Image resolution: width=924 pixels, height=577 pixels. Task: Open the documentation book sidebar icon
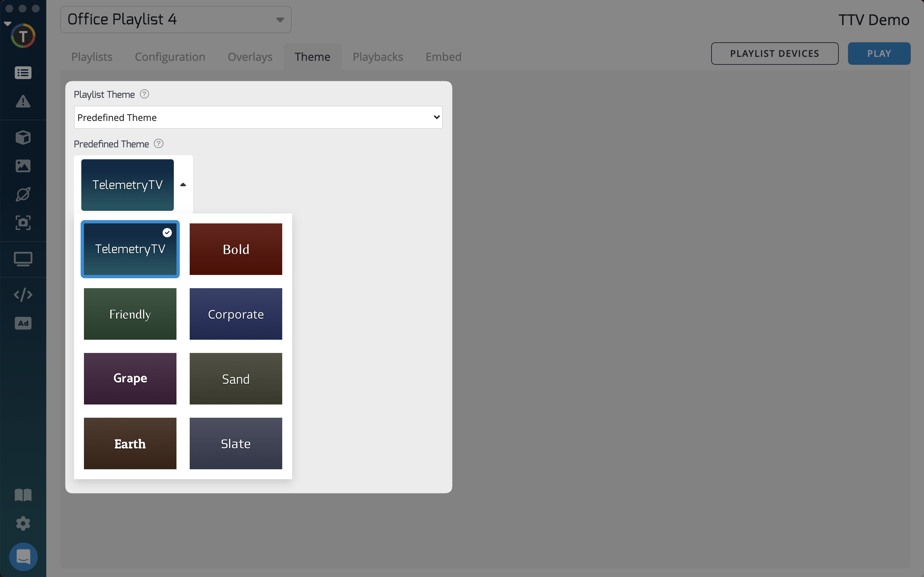pyautogui.click(x=23, y=495)
